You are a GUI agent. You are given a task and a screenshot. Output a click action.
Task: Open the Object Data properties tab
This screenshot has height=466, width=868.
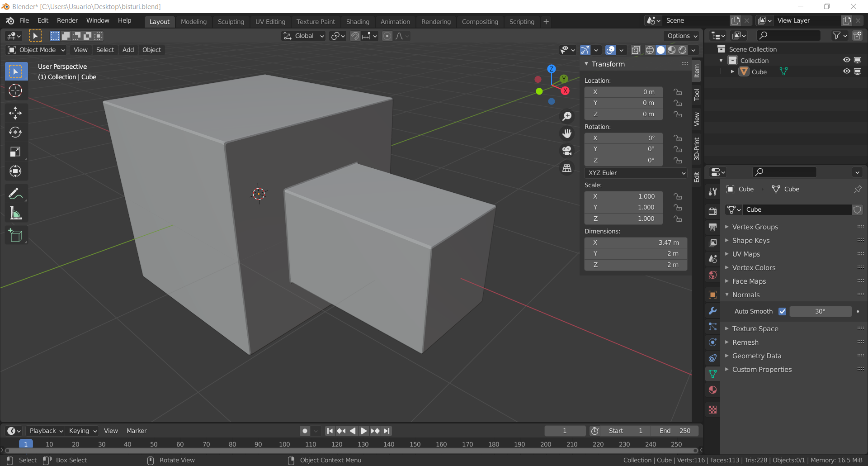click(x=712, y=374)
